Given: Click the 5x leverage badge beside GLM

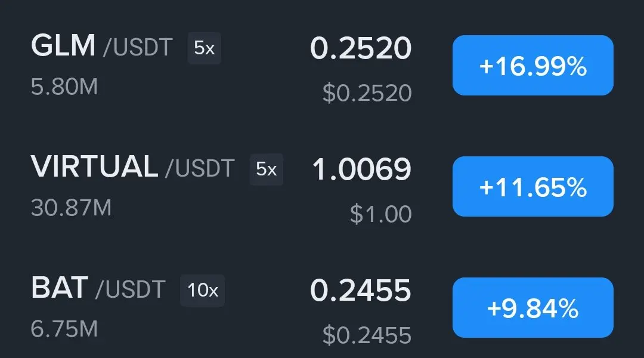Looking at the screenshot, I should [x=204, y=48].
